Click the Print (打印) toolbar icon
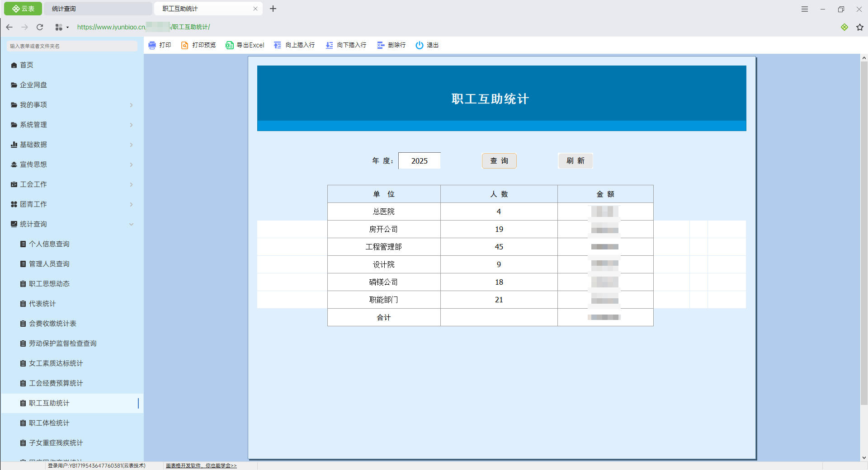 [152, 45]
